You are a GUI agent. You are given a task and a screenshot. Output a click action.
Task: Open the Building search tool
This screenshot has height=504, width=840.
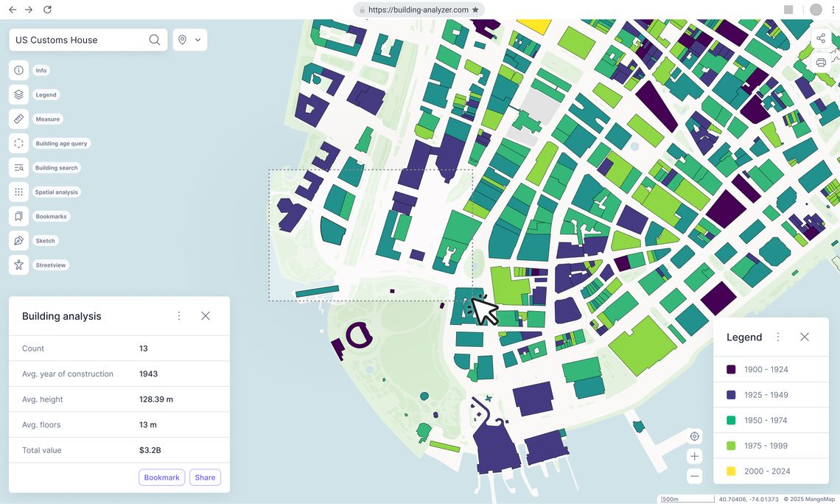tap(18, 168)
